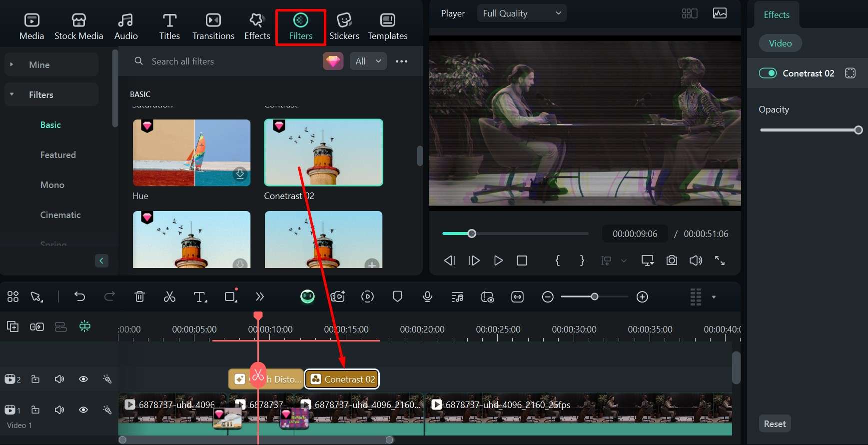Open the display output settings
868x445 pixels.
(648, 260)
